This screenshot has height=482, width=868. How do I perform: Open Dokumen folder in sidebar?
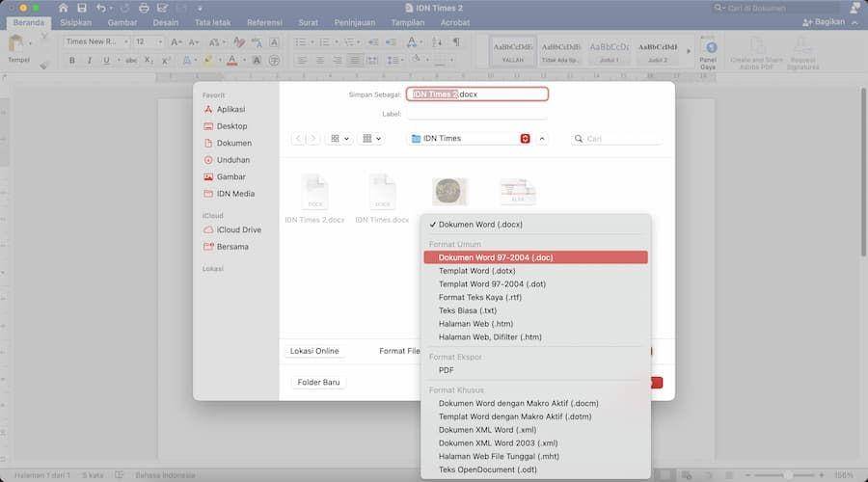pos(228,143)
